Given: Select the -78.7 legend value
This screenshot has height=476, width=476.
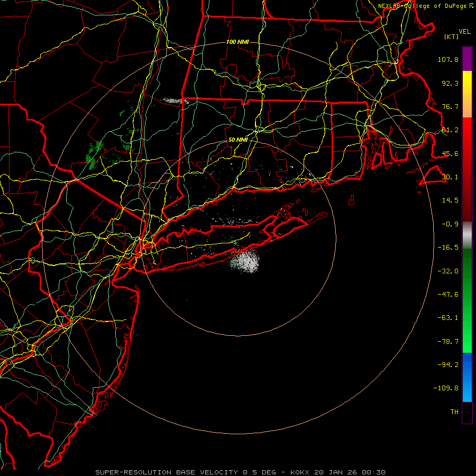Looking at the screenshot, I should [x=448, y=342].
